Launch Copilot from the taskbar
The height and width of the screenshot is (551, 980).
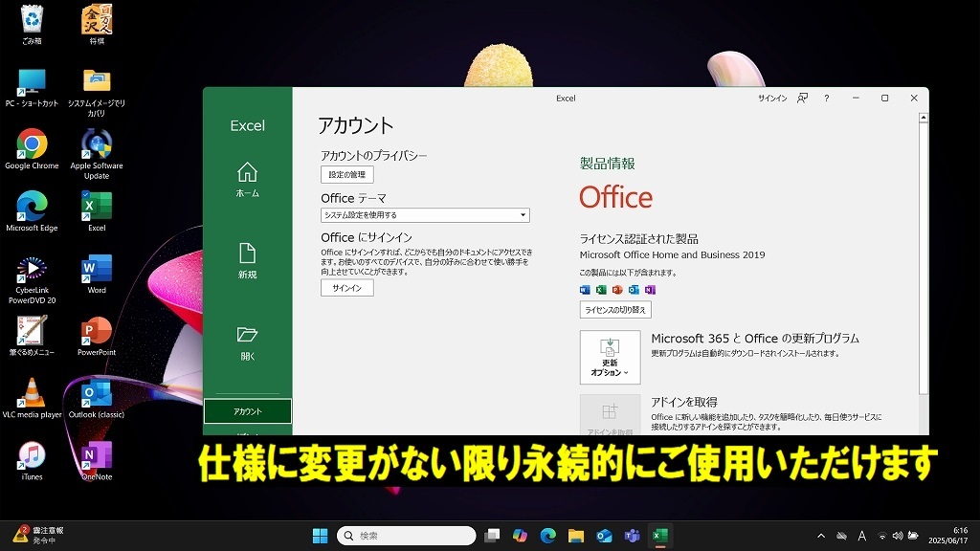click(520, 536)
